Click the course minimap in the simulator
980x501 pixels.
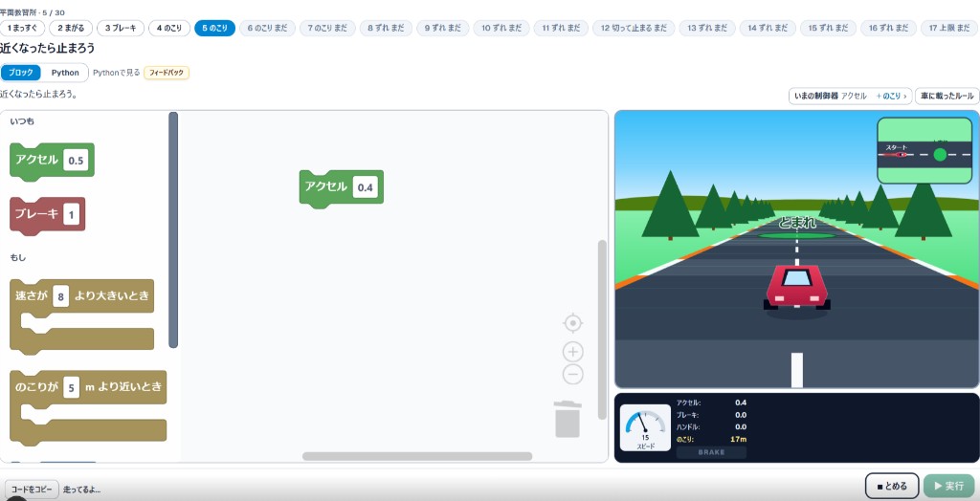pos(924,150)
